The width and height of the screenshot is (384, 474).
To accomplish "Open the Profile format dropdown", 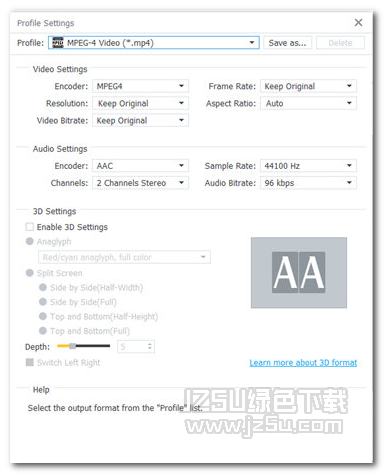I will pos(153,43).
